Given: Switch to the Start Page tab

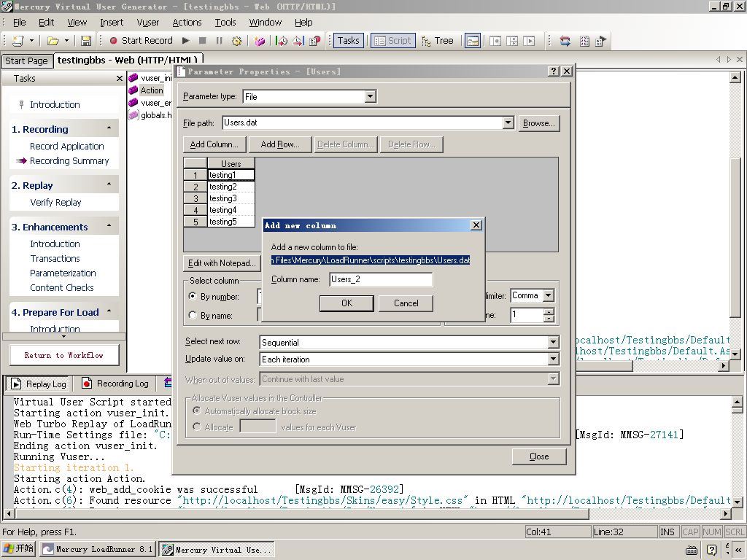Looking at the screenshot, I should coord(27,61).
